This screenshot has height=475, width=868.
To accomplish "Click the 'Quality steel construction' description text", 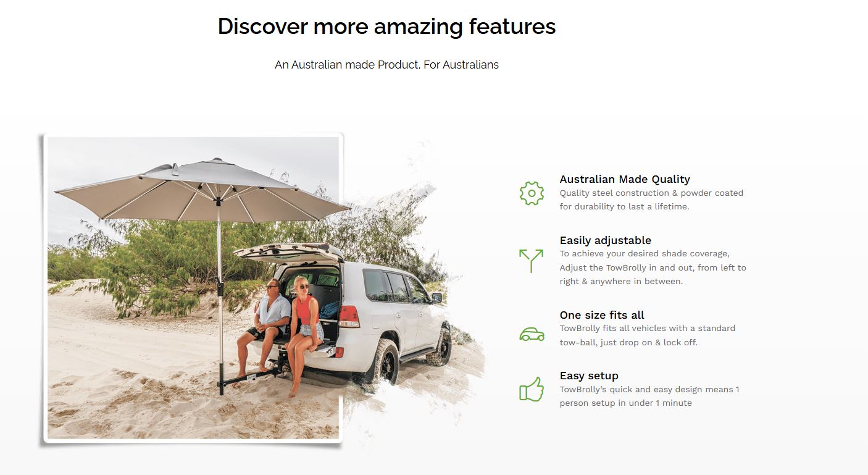I will click(x=651, y=200).
